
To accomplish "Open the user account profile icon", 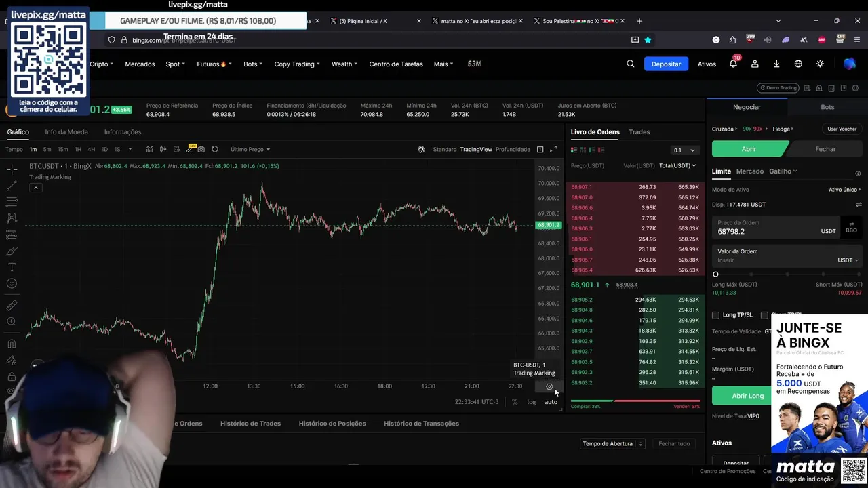I will [x=755, y=64].
